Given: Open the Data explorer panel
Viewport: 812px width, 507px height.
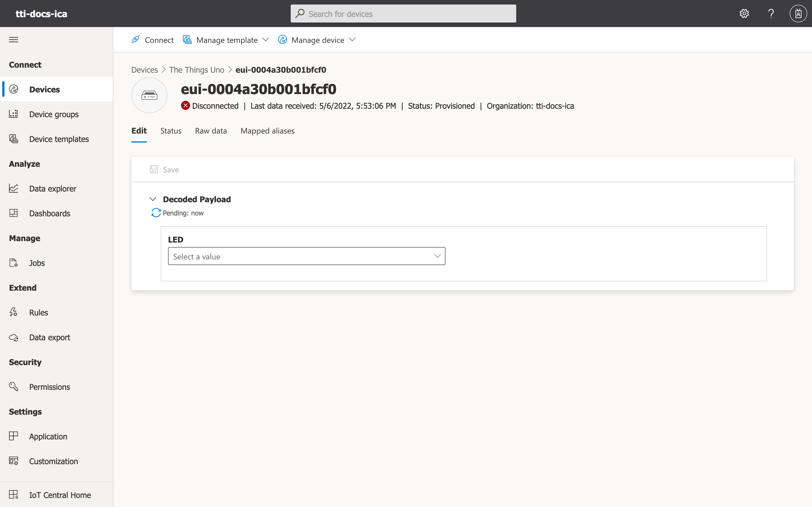Looking at the screenshot, I should pyautogui.click(x=52, y=188).
